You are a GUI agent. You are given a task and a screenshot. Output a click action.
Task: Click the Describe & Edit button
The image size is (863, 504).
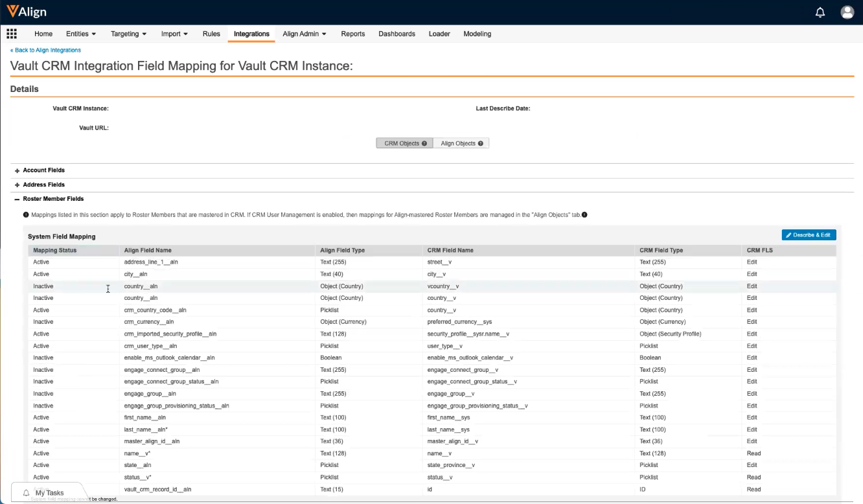point(809,235)
